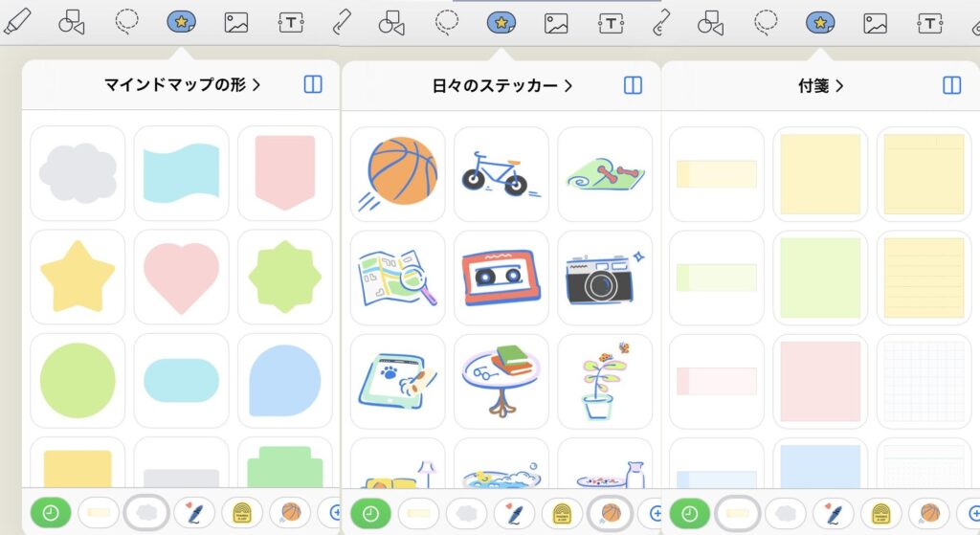The width and height of the screenshot is (980, 535).
Task: Toggle split view in 付箋 panel
Action: click(x=952, y=85)
